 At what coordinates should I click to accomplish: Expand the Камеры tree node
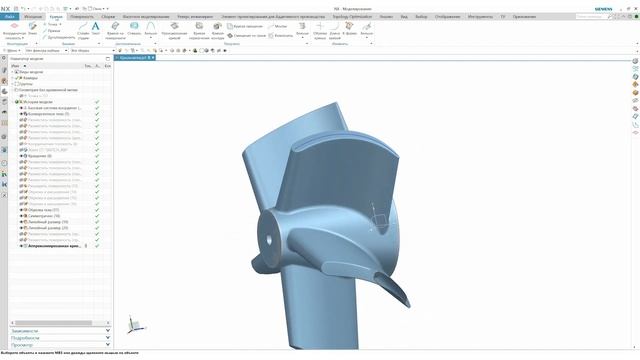tap(12, 78)
